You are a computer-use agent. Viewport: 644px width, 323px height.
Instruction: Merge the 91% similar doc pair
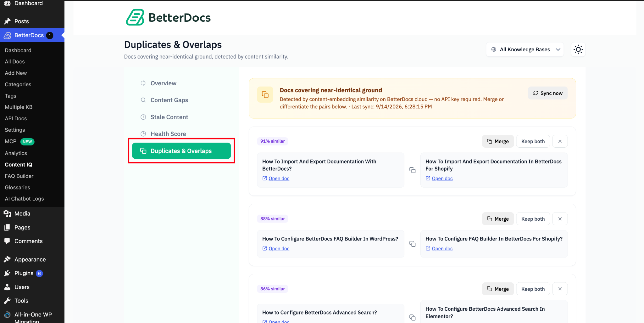tap(498, 141)
